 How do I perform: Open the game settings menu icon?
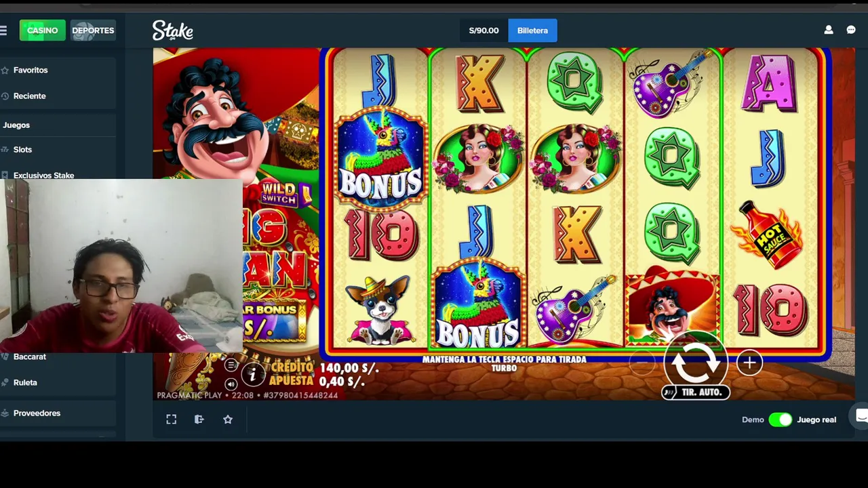pos(231,365)
